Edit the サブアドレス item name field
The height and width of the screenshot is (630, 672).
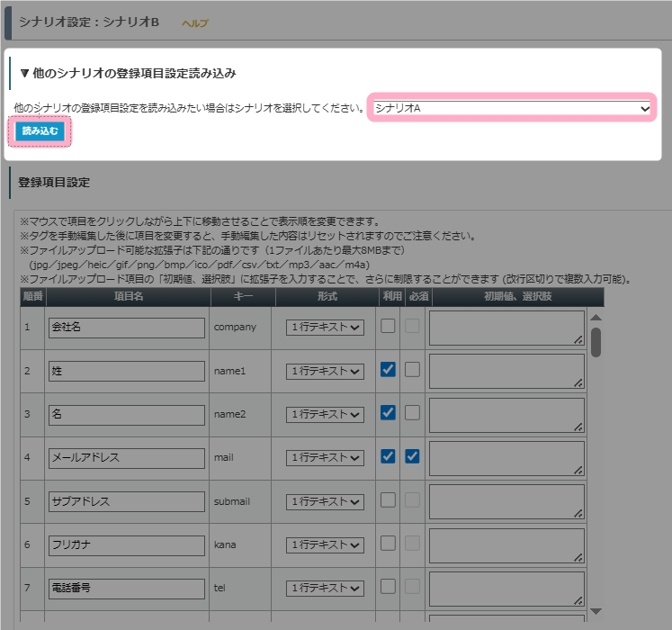127,501
